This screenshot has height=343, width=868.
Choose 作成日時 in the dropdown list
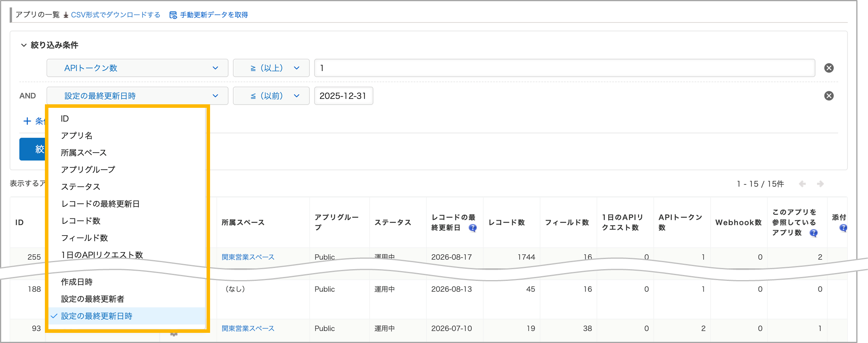127,282
